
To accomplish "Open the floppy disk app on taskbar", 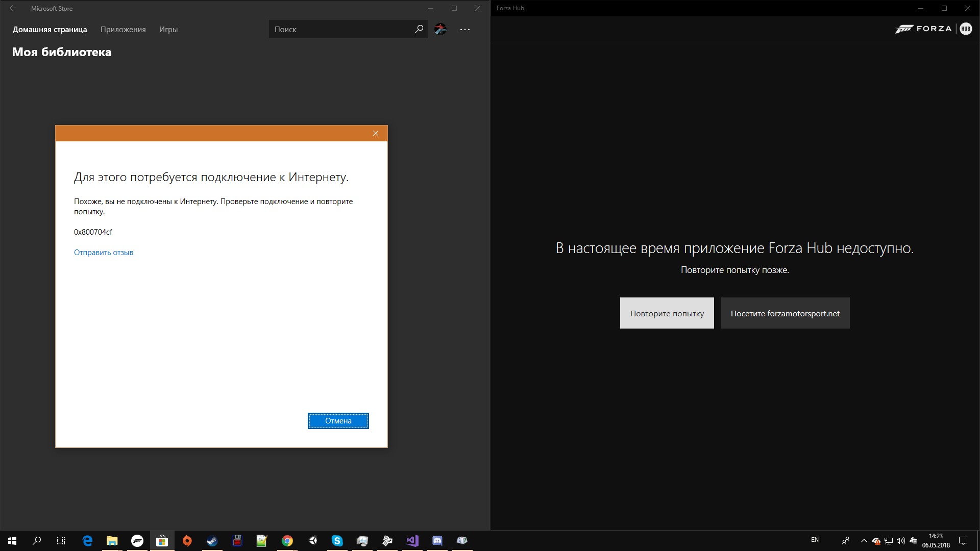I will (237, 541).
